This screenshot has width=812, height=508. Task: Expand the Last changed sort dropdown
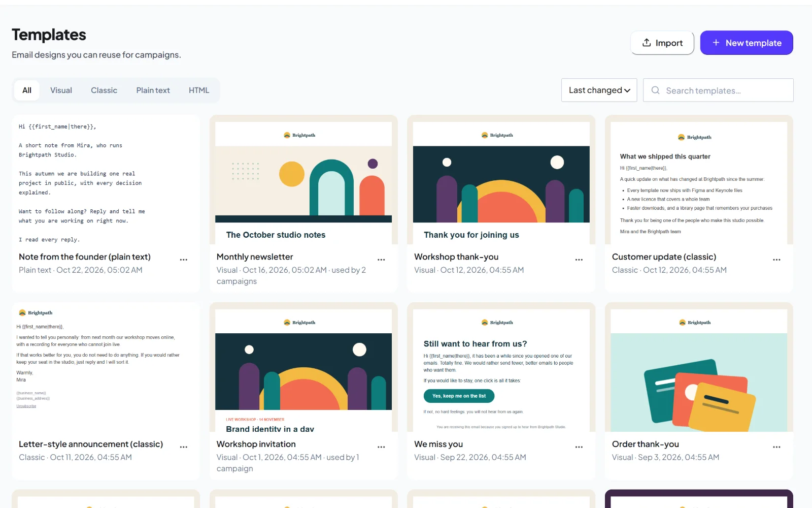pos(599,90)
